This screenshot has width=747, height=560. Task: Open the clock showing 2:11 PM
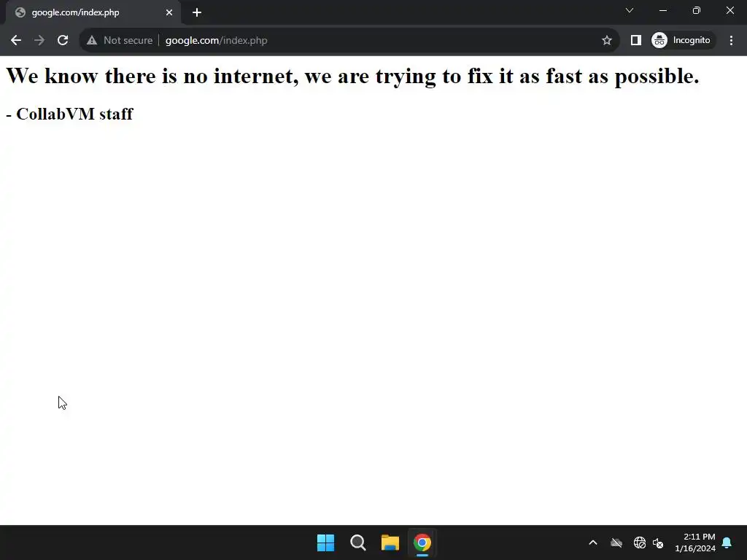(x=695, y=542)
